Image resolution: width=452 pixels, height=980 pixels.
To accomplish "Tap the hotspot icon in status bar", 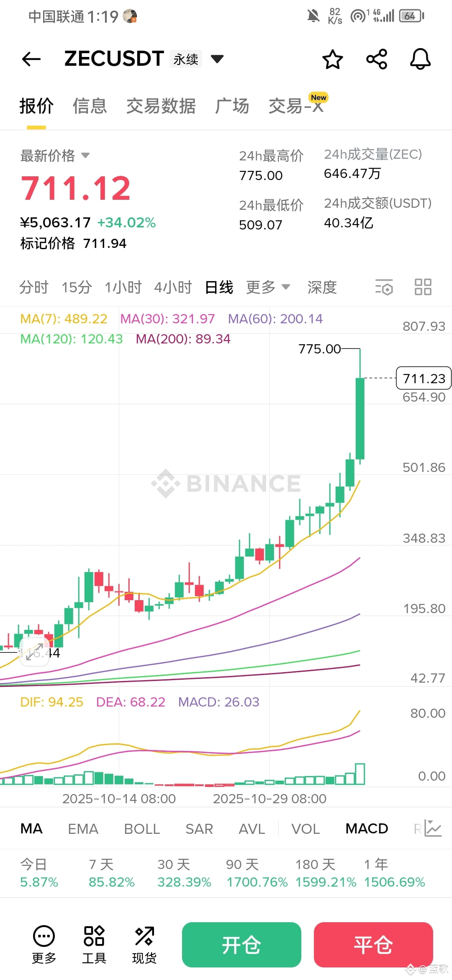I will (x=358, y=16).
